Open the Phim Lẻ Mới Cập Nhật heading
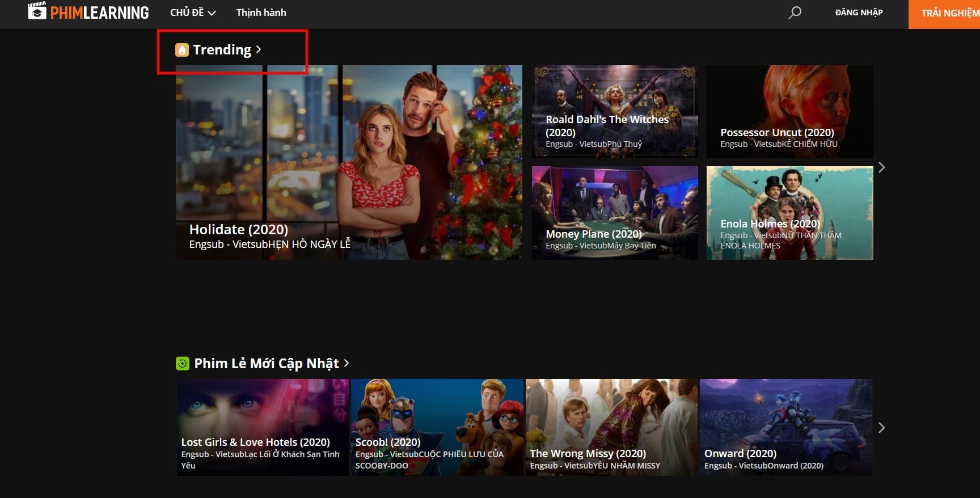Image resolution: width=980 pixels, height=498 pixels. [267, 364]
